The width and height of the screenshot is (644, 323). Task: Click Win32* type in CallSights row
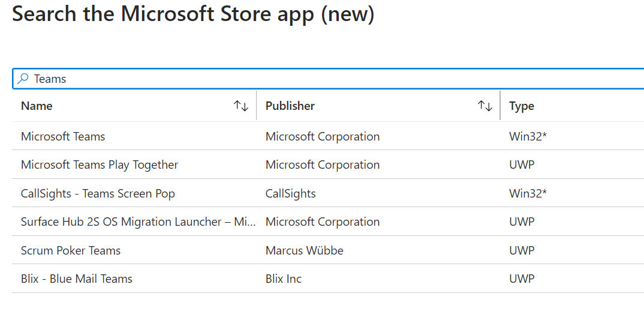pyautogui.click(x=528, y=193)
